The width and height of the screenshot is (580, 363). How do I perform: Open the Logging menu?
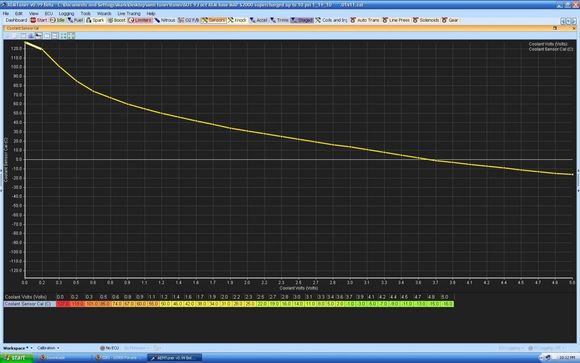point(66,13)
